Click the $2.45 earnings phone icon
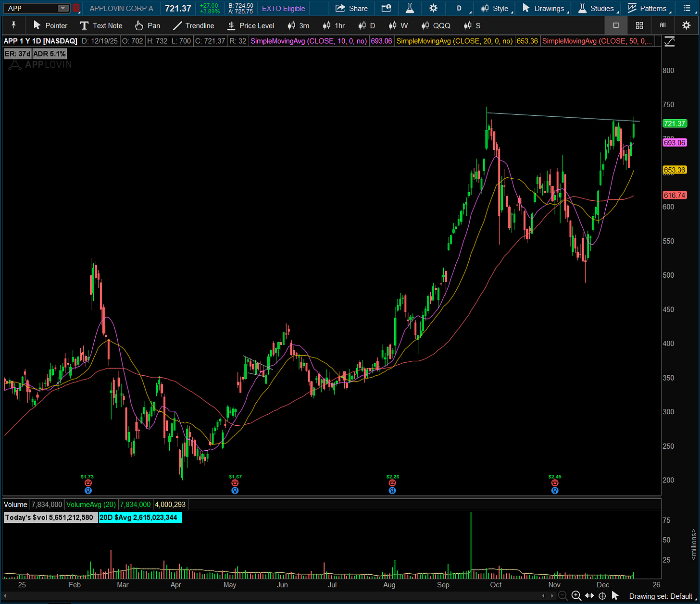Viewport: 700px width, 604px height. click(x=555, y=483)
